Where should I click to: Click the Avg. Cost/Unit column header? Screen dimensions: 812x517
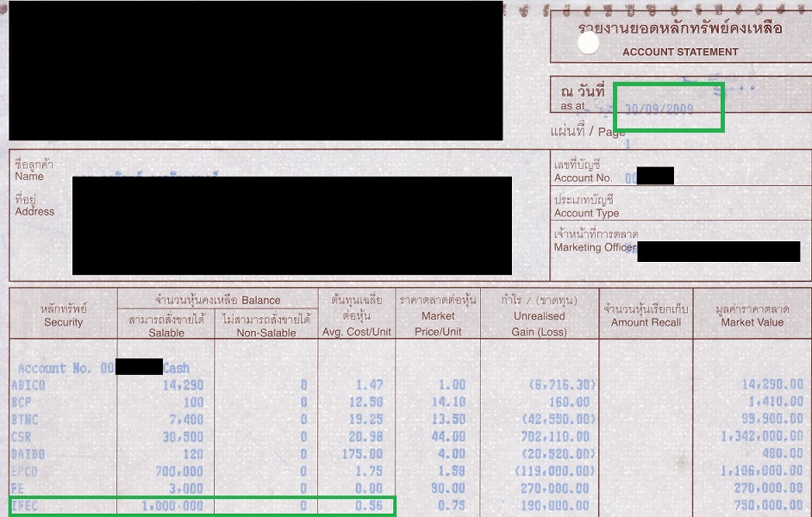pos(356,332)
